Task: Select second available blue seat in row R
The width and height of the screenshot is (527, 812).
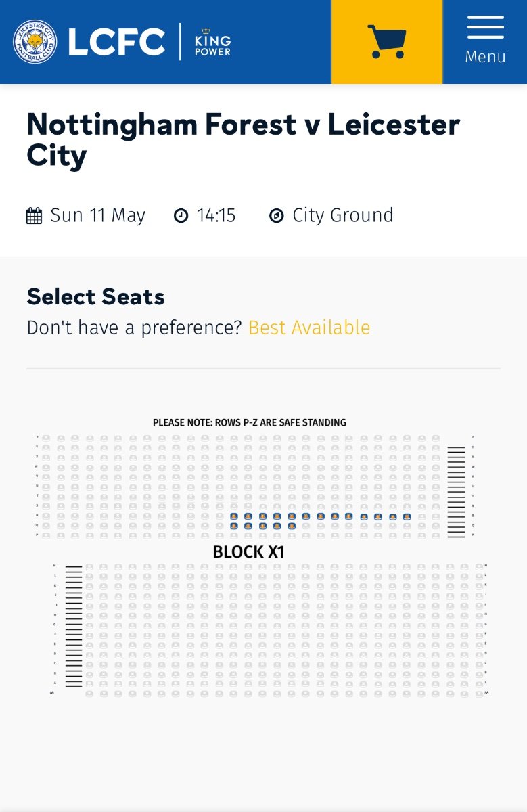Action: click(x=248, y=516)
